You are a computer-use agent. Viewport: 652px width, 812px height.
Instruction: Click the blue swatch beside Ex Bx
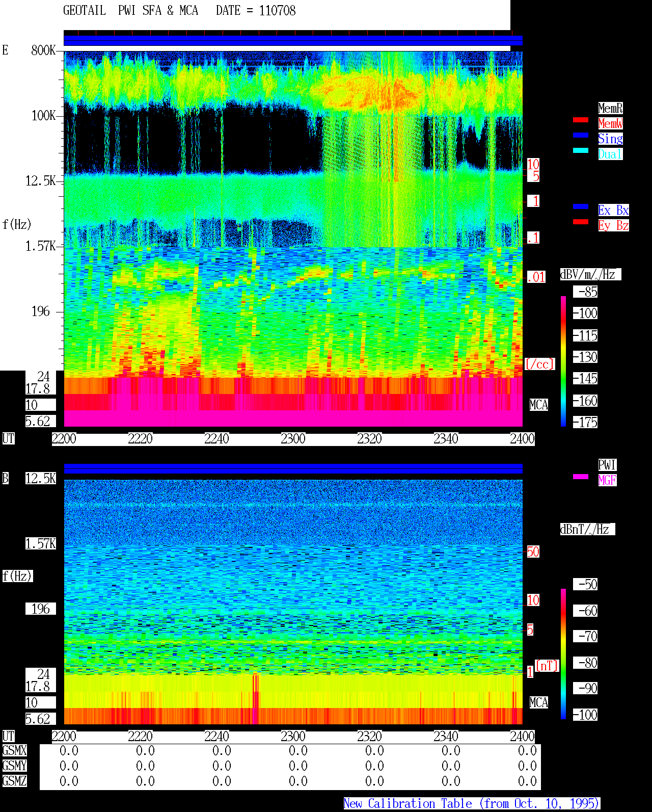pyautogui.click(x=581, y=207)
